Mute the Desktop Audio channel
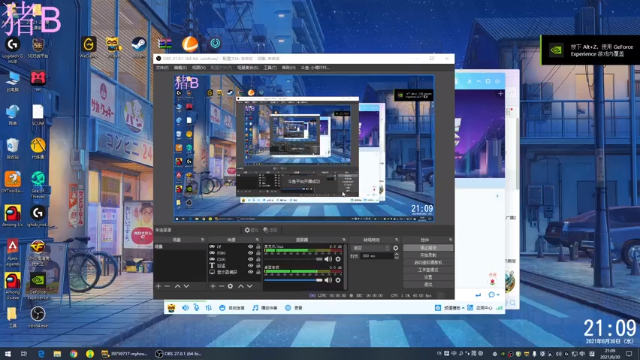 coord(328,280)
